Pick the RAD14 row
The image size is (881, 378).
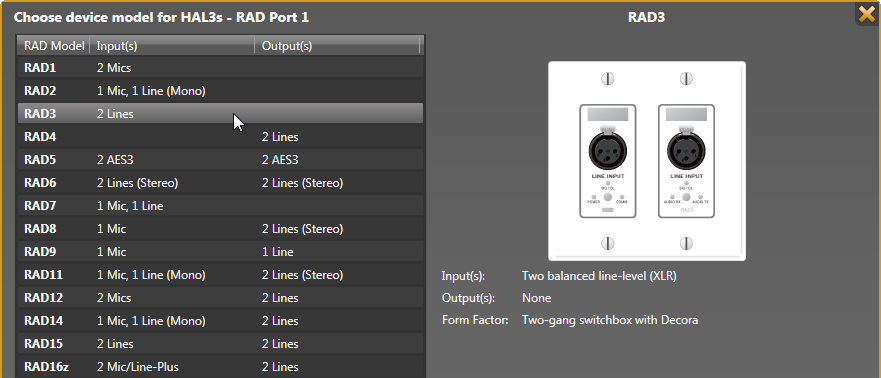220,321
